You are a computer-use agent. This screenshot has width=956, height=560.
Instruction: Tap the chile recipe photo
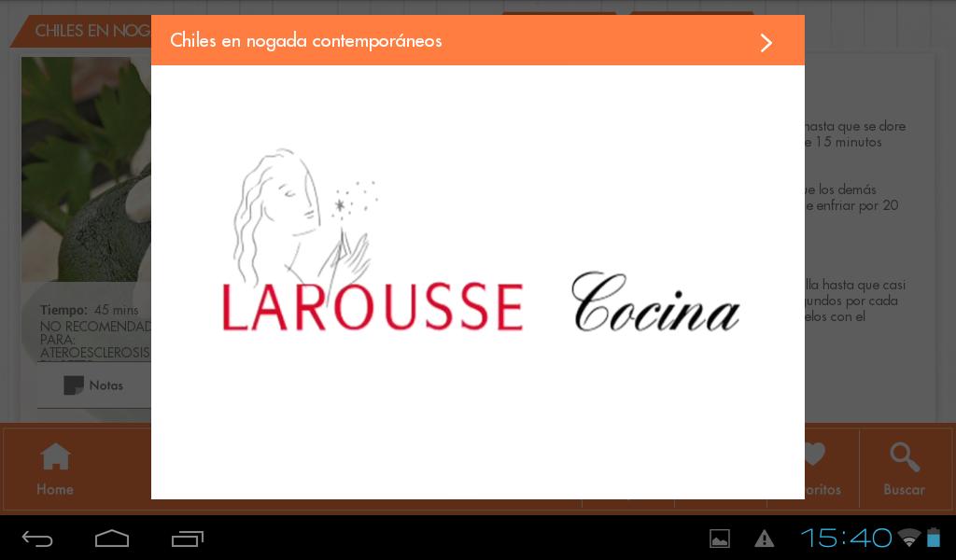click(x=86, y=170)
